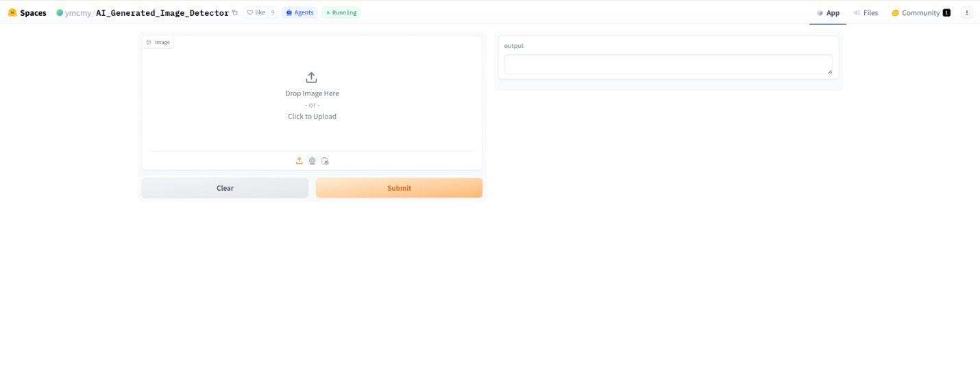Click inside the output text box
The width and height of the screenshot is (980, 365).
tap(668, 64)
